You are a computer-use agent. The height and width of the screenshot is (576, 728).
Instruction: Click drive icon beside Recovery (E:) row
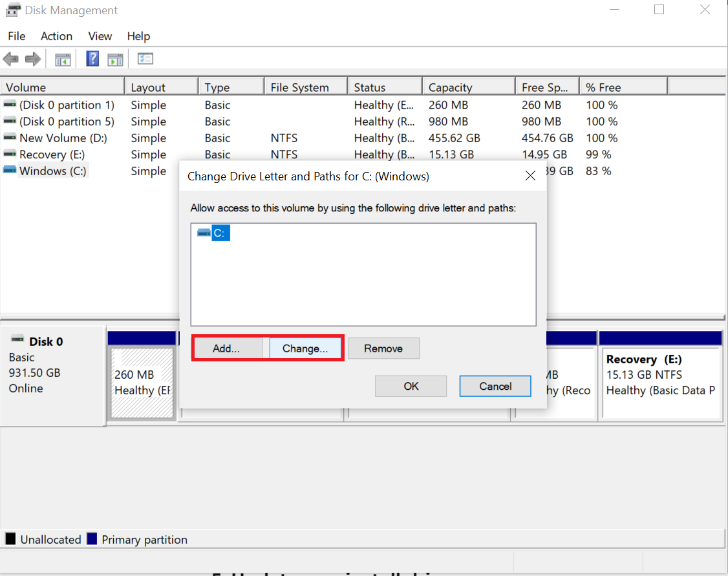(10, 154)
